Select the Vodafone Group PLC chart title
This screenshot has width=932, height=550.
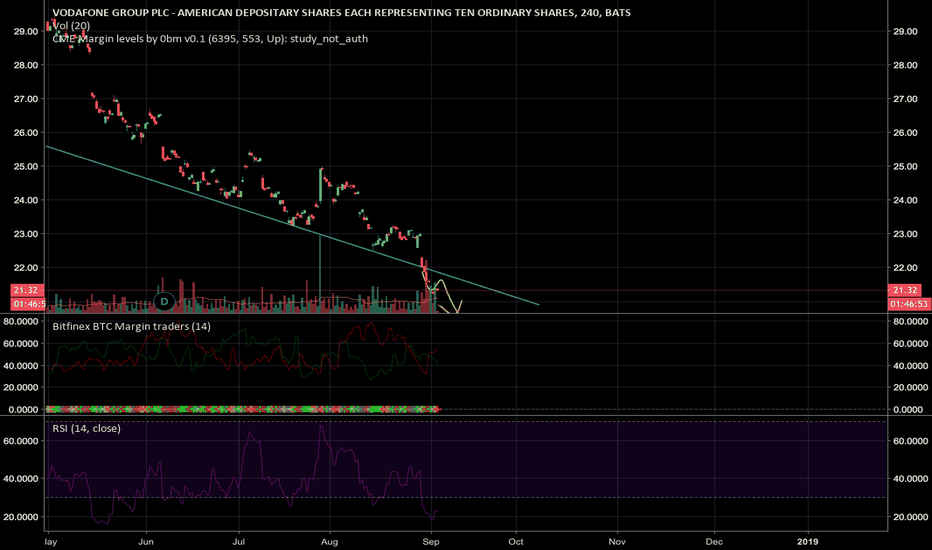(x=341, y=12)
